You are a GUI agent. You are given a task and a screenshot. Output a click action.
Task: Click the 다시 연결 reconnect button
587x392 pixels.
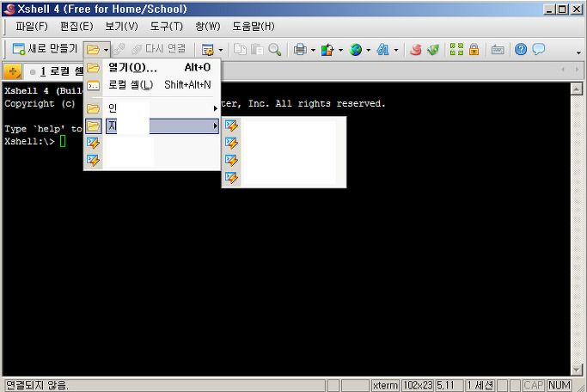159,49
